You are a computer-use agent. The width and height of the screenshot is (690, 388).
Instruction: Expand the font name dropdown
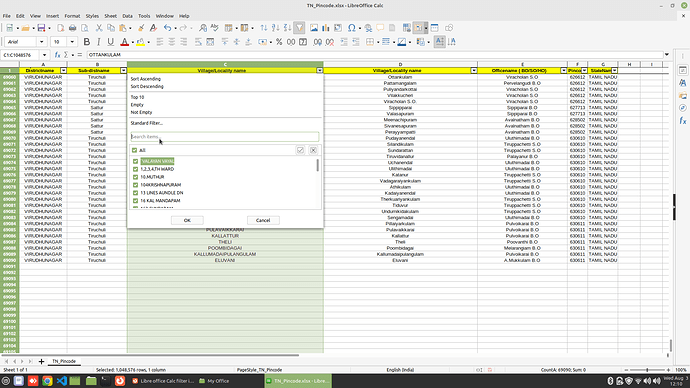[x=41, y=42]
